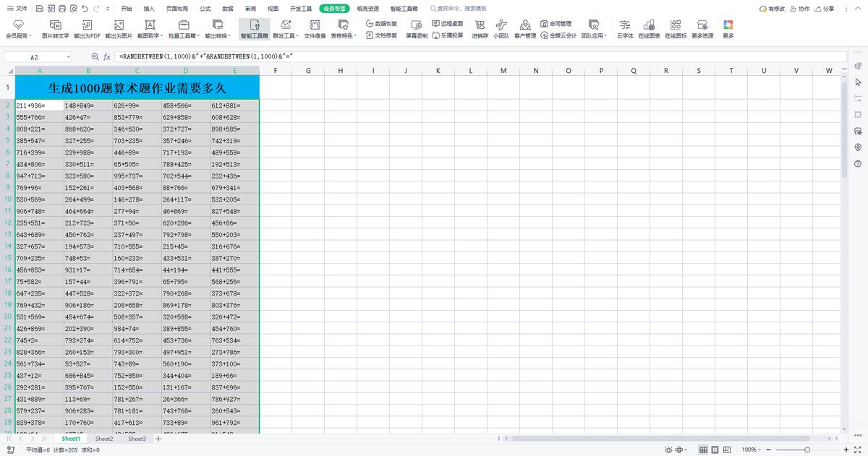Open the 插入 (Insert) ribbon tab
Screen dimensions: 868x456
click(x=149, y=9)
